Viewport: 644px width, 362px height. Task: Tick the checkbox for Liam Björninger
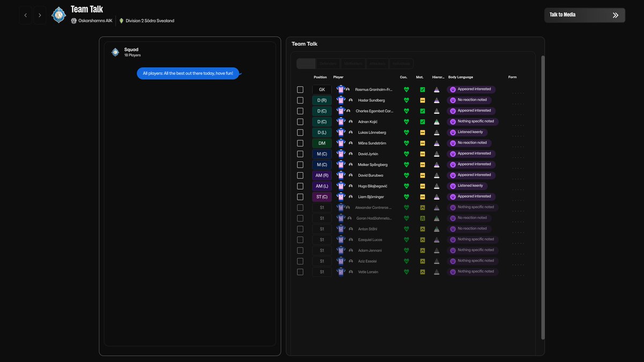coord(300,197)
